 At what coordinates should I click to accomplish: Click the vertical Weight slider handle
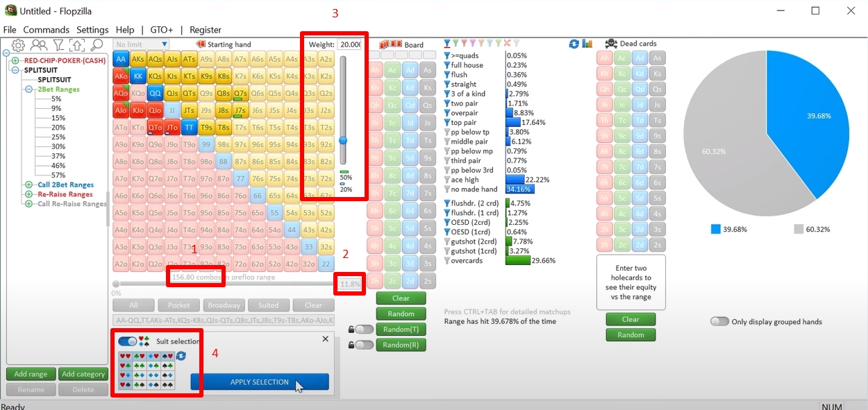pyautogui.click(x=343, y=140)
